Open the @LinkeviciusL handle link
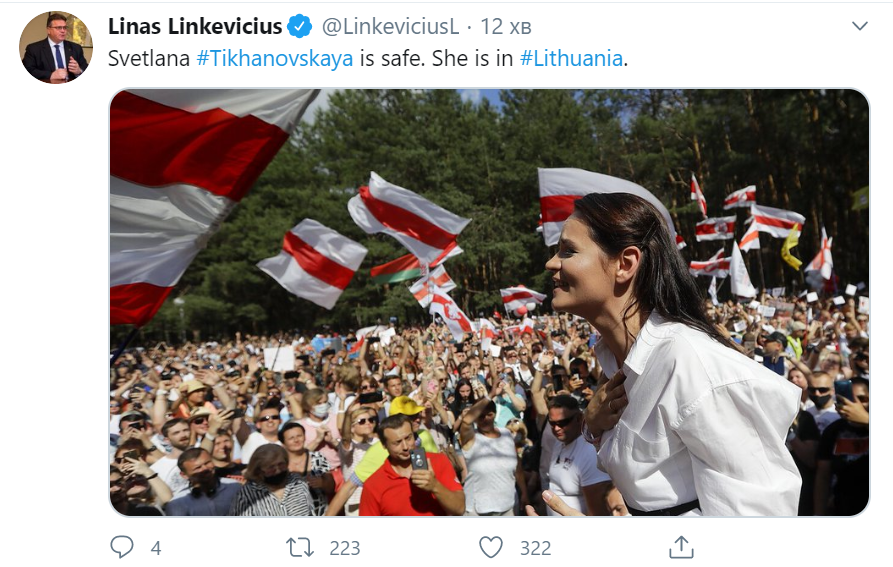Image resolution: width=893 pixels, height=567 pixels. tap(390, 26)
